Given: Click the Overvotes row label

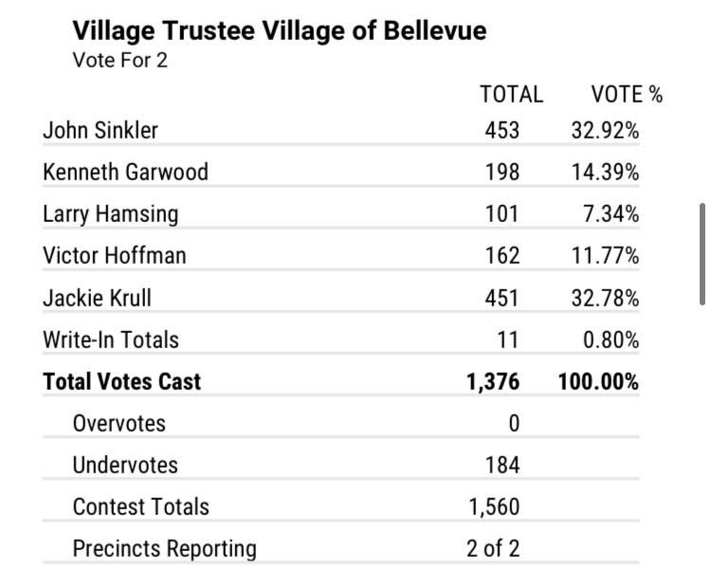Looking at the screenshot, I should (118, 423).
